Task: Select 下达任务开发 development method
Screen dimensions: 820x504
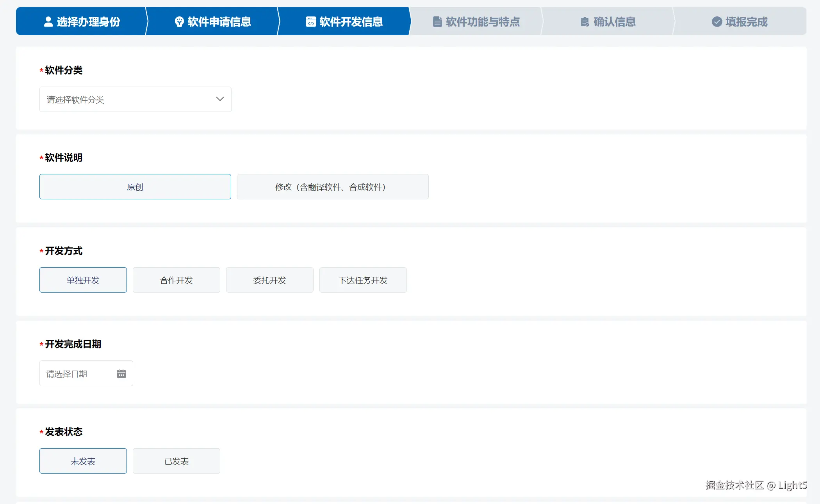Action: [363, 280]
